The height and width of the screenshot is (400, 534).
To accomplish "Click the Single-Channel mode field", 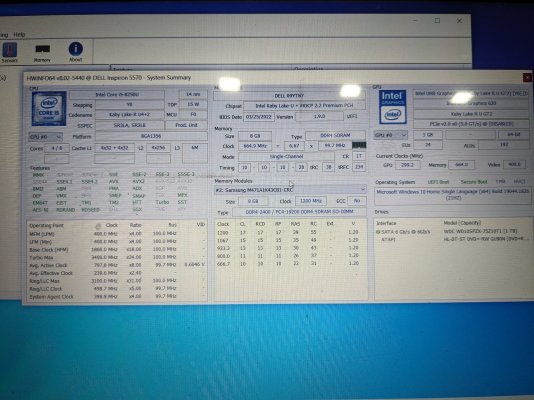I will 286,157.
